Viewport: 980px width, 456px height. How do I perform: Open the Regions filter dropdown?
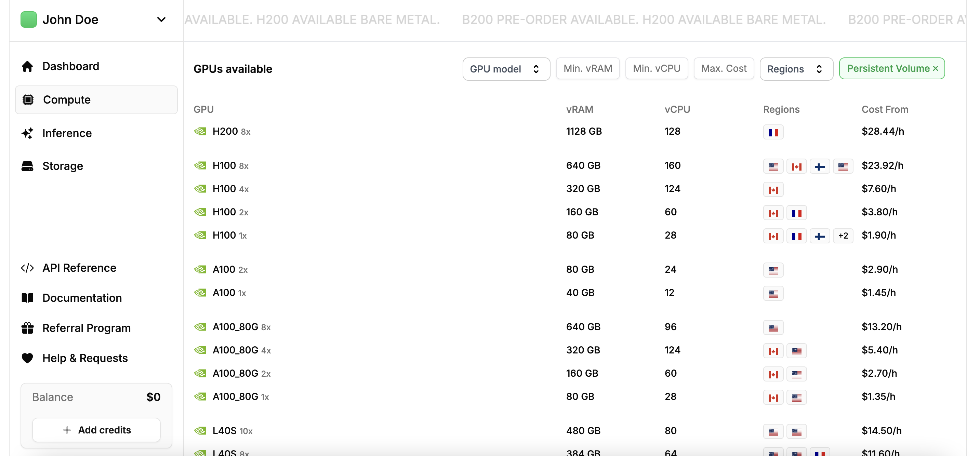point(796,69)
